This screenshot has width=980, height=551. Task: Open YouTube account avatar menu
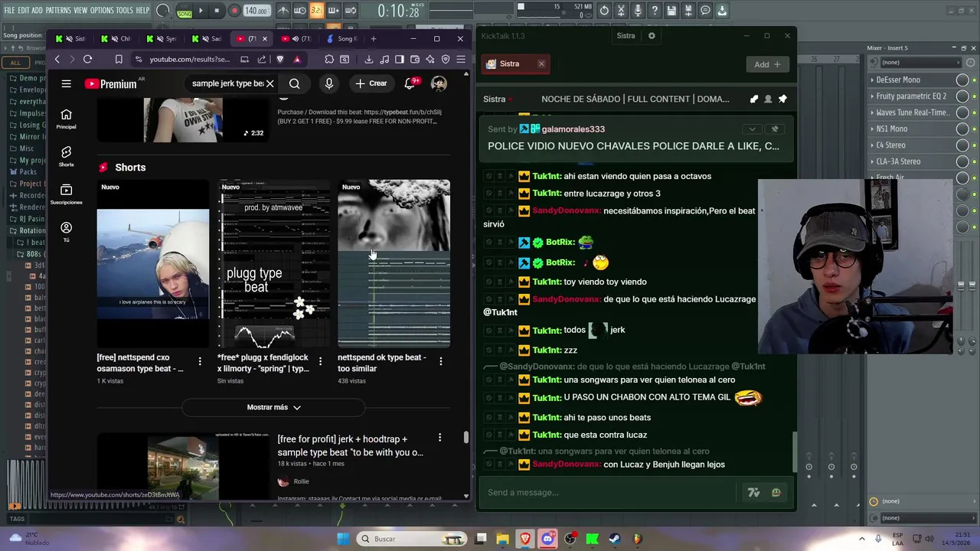tap(439, 83)
